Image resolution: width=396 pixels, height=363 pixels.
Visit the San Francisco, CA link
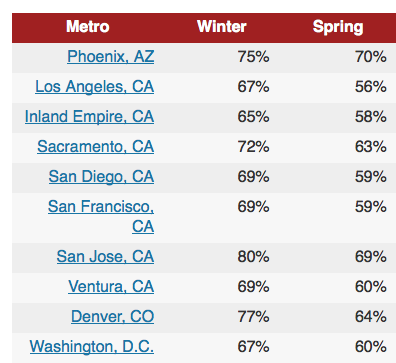[x=101, y=217]
